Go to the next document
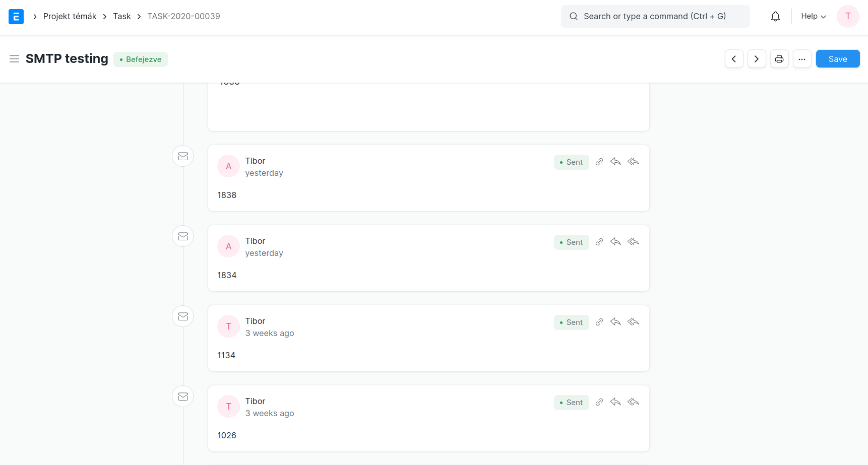The image size is (868, 465). [757, 59]
